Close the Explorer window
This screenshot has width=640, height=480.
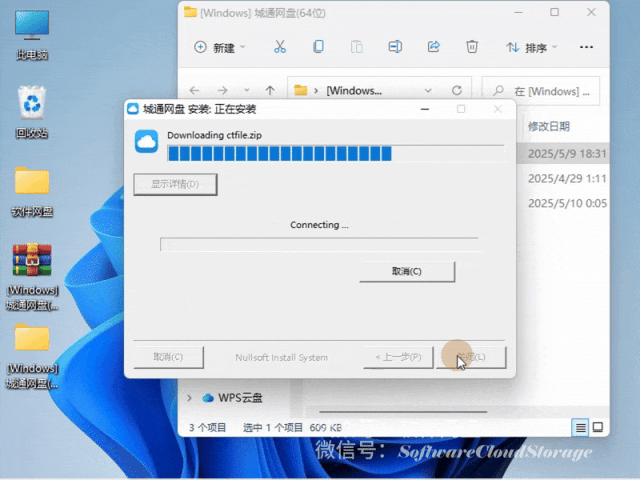click(591, 12)
